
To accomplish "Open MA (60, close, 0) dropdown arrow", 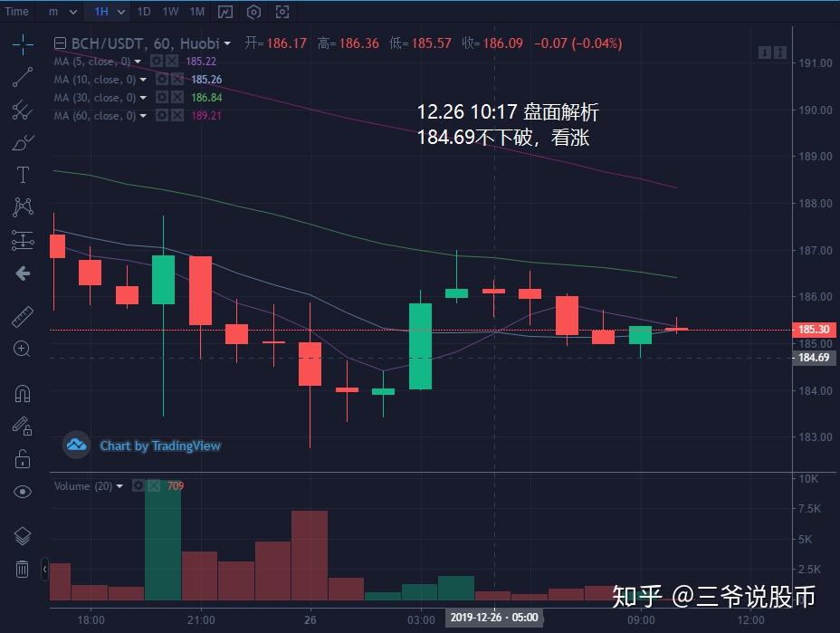I will [x=143, y=116].
